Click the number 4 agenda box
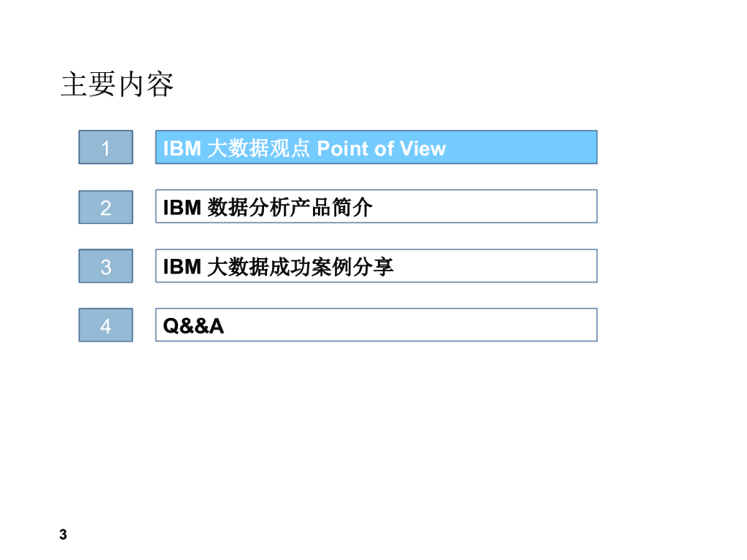747x560 pixels. [x=106, y=325]
